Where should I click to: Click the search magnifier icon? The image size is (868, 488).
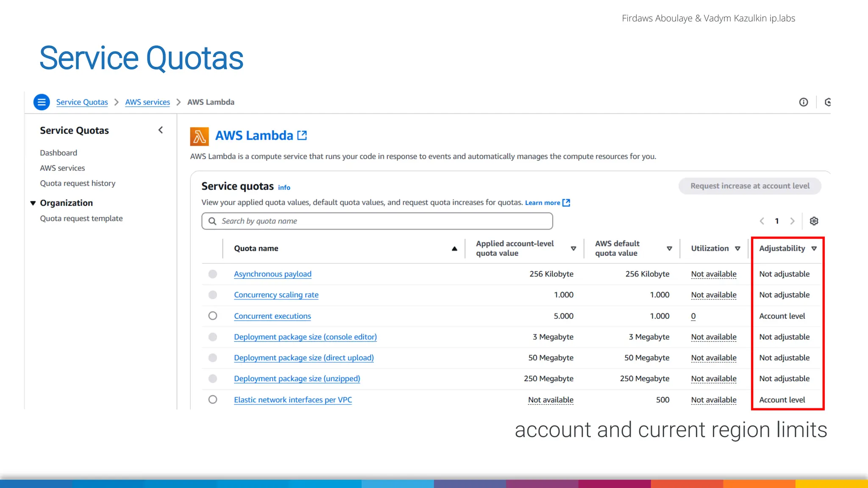212,221
